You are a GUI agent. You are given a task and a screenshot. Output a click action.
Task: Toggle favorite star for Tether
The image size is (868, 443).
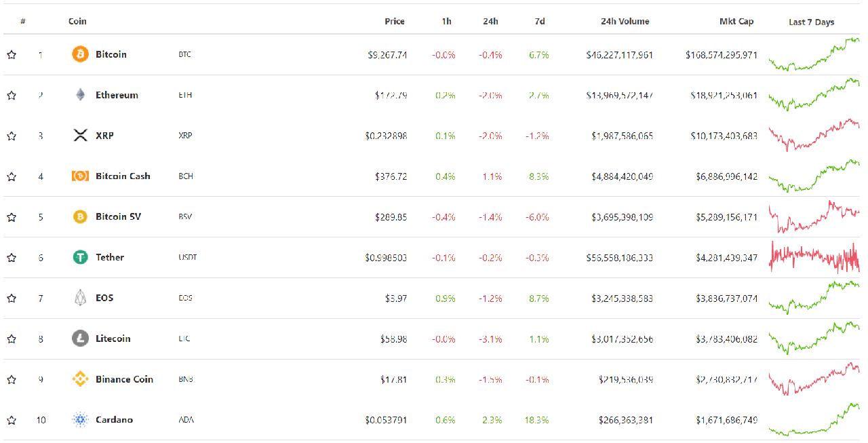tap(12, 258)
